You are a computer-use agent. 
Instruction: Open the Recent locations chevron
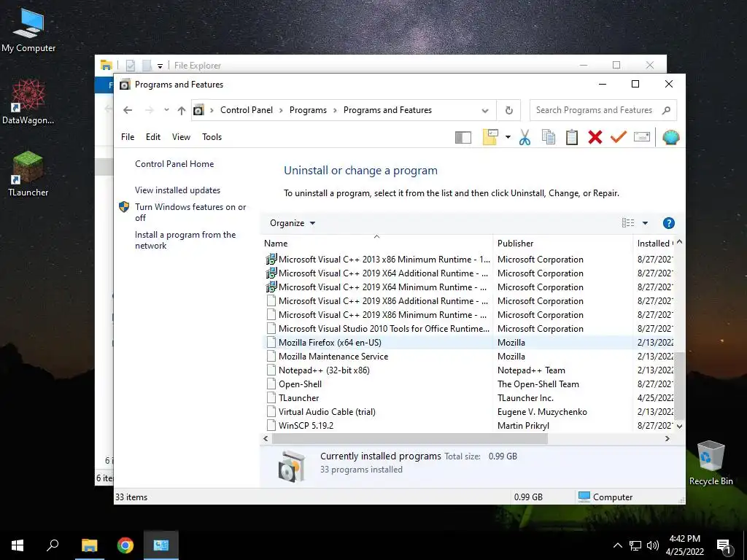click(x=166, y=110)
